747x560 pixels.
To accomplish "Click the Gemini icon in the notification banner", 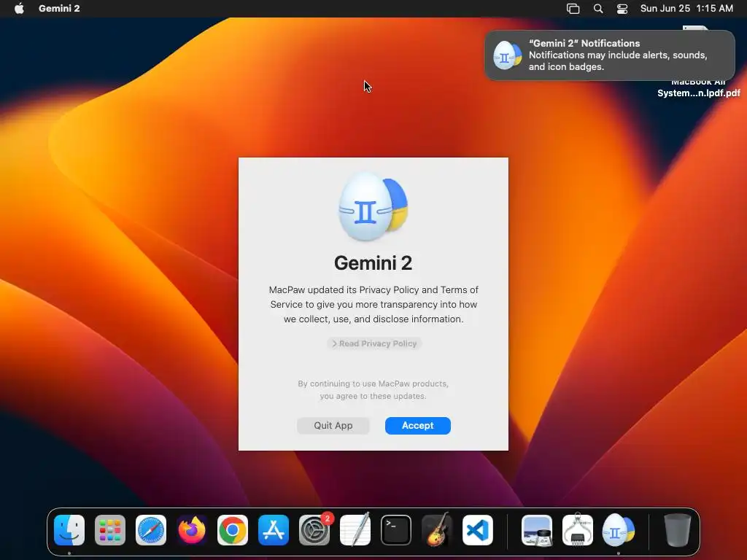I will tap(507, 55).
